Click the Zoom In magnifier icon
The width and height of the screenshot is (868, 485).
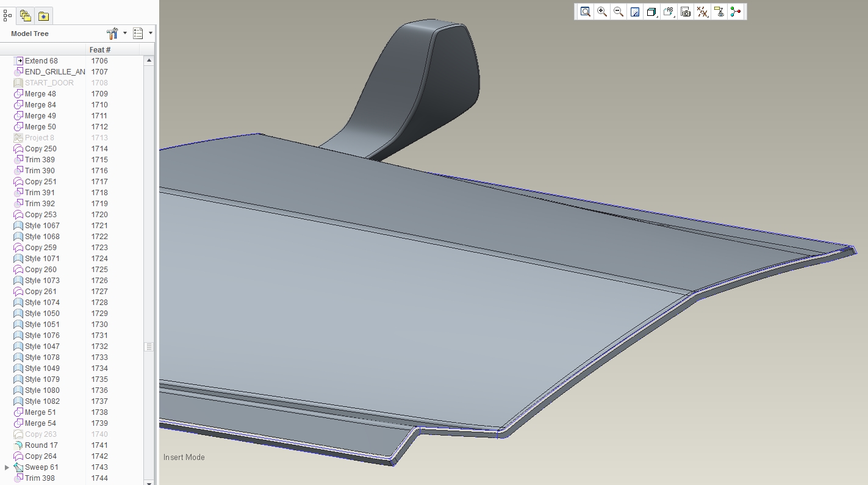tap(602, 12)
